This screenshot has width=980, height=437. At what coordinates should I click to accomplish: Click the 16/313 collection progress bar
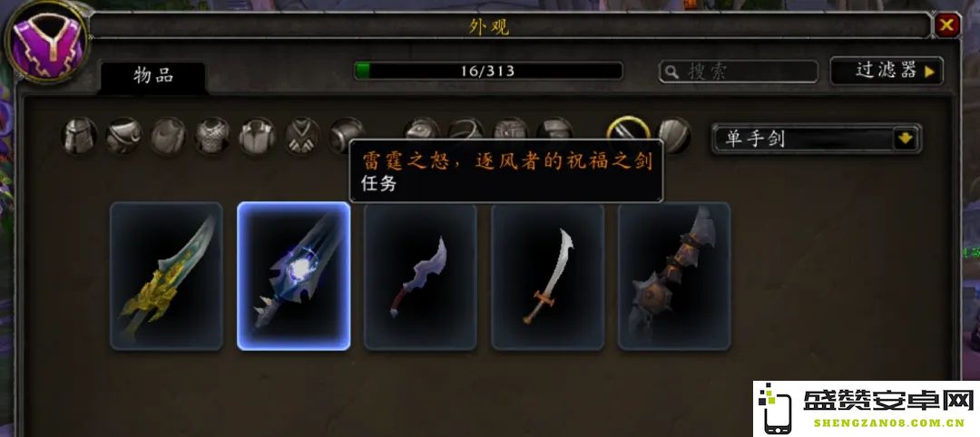[x=488, y=71]
